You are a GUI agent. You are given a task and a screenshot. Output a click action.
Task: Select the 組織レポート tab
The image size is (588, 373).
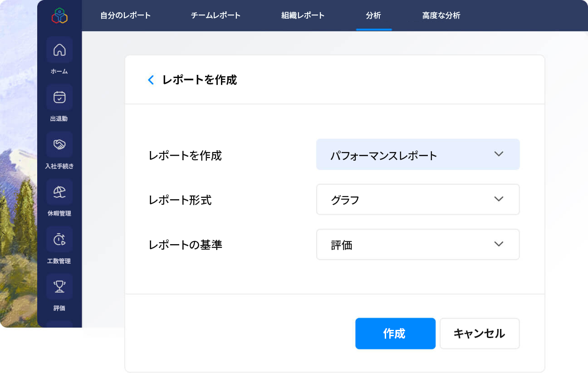tap(303, 15)
